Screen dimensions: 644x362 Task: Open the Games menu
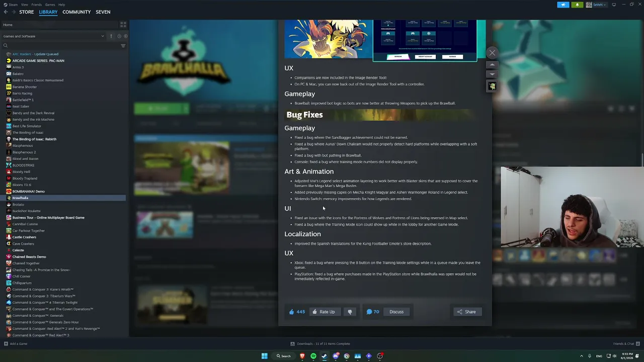pyautogui.click(x=50, y=5)
